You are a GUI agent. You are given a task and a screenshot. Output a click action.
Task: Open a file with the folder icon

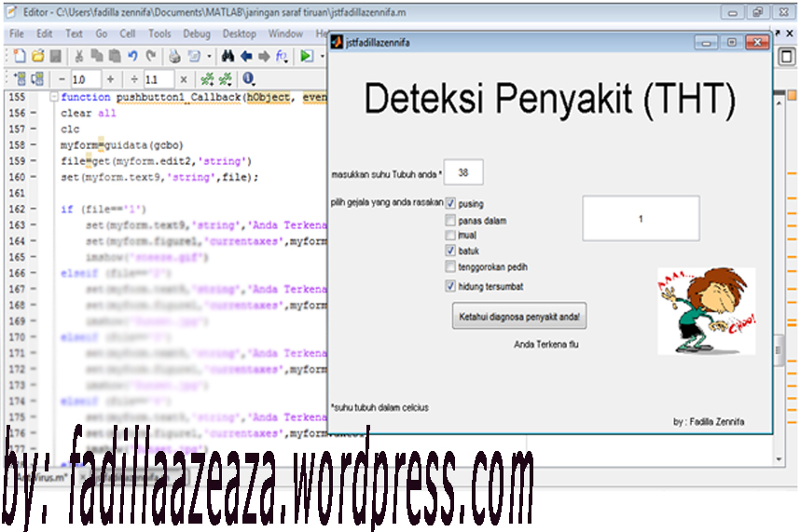[x=39, y=56]
